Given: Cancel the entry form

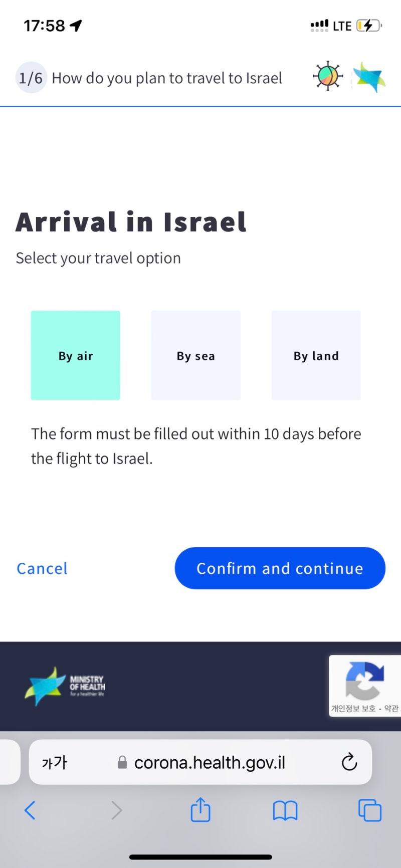Looking at the screenshot, I should [42, 568].
